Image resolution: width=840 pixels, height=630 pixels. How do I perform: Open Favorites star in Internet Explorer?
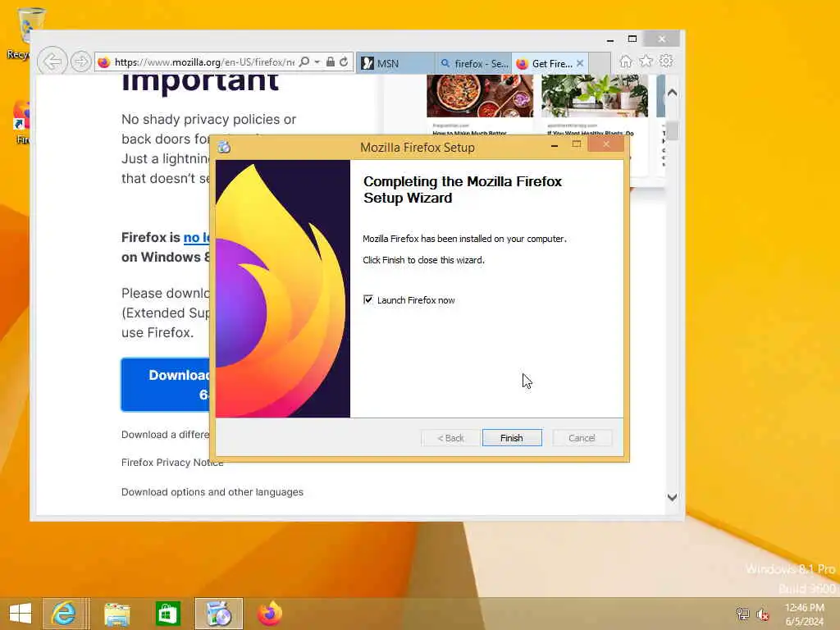[646, 61]
